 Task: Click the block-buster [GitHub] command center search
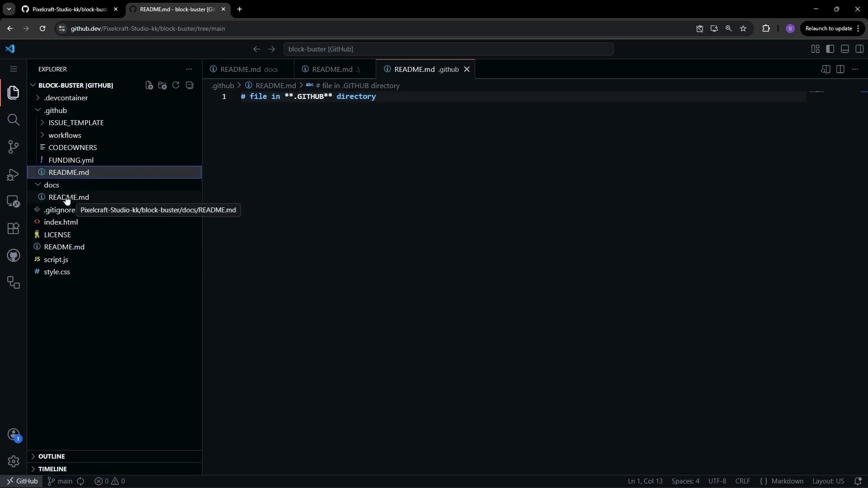[448, 49]
